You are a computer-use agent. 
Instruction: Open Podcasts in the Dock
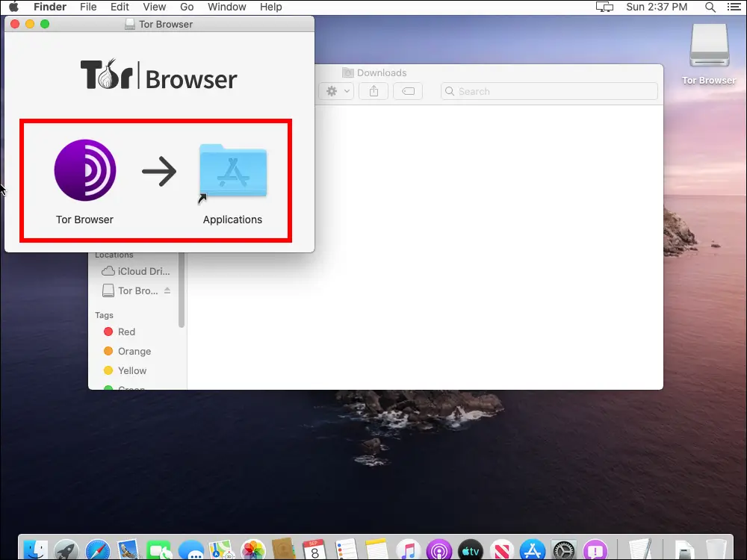click(439, 551)
